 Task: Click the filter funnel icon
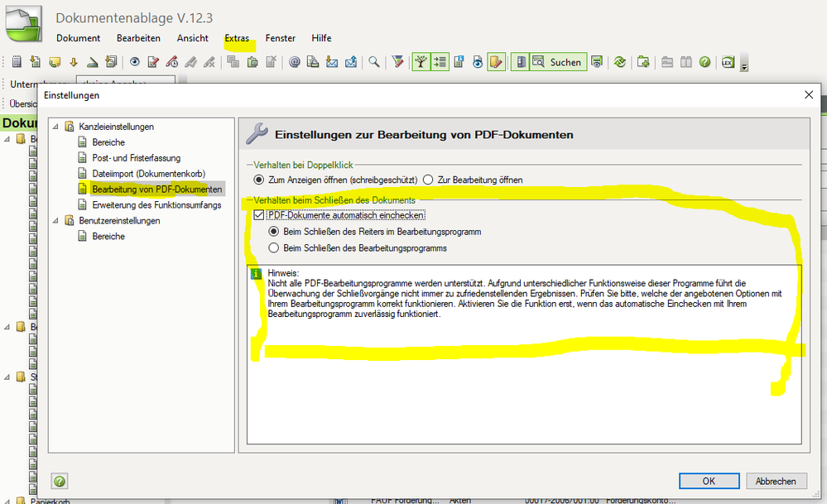[x=398, y=62]
